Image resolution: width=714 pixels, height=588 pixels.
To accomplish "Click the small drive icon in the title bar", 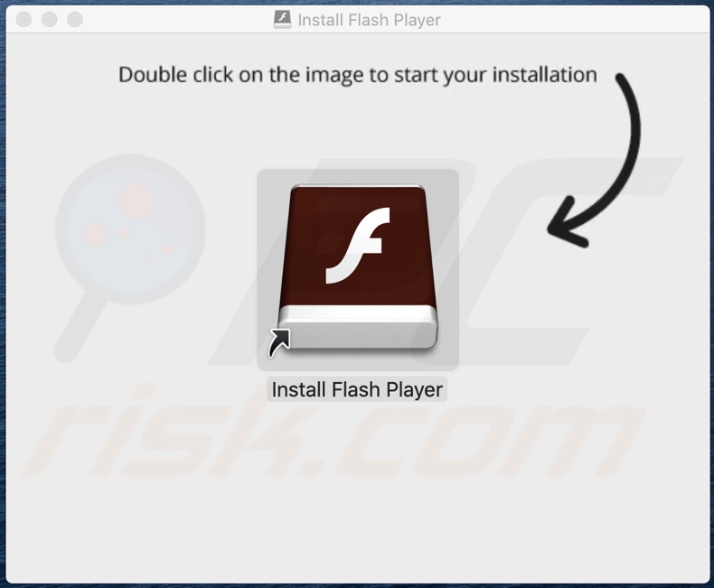I will [x=282, y=20].
